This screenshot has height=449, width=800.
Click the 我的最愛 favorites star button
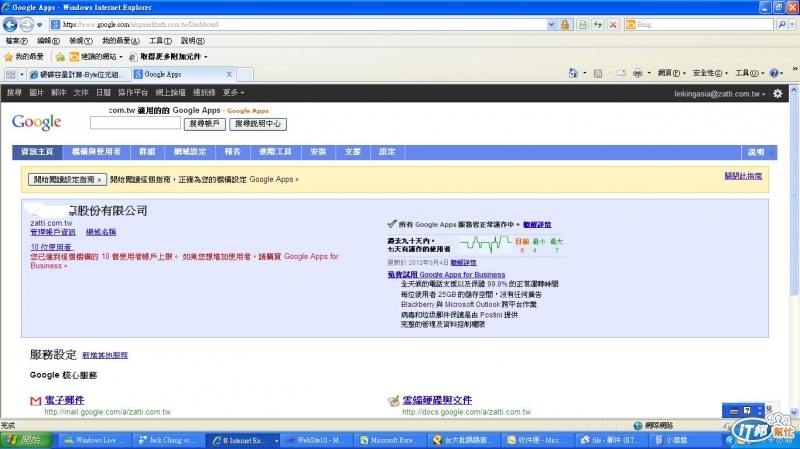(x=24, y=57)
